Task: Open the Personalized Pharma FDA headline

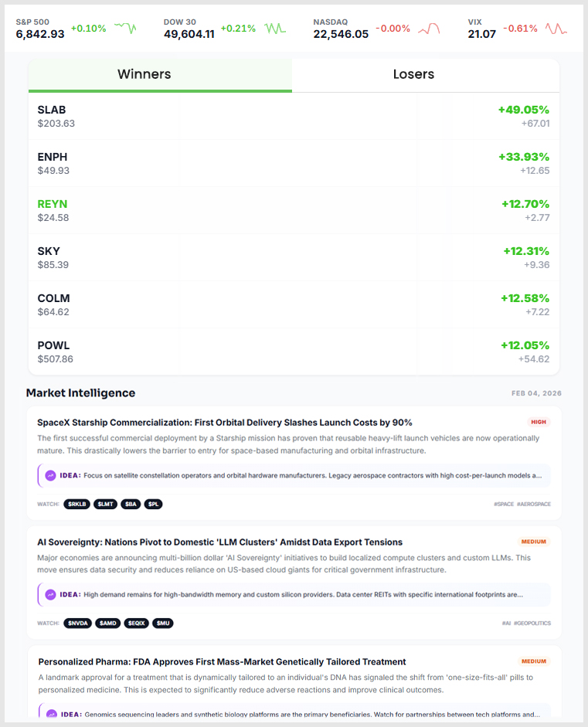Action: click(x=222, y=661)
